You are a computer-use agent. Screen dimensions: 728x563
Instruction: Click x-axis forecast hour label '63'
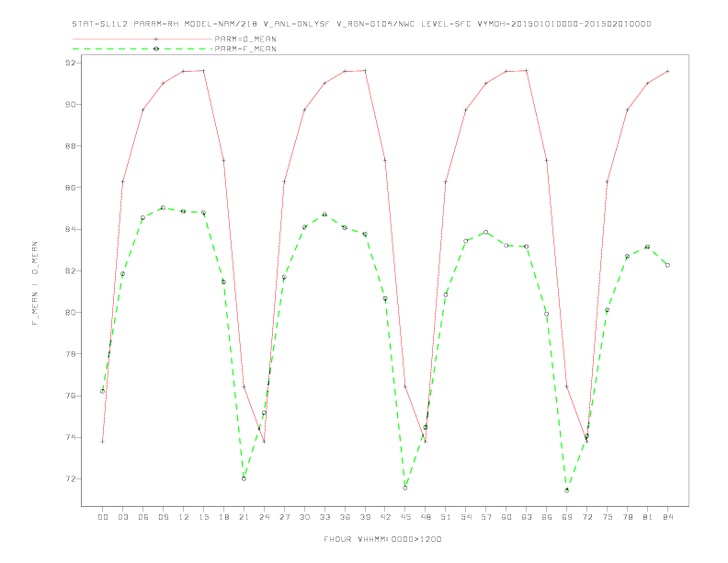click(x=527, y=517)
